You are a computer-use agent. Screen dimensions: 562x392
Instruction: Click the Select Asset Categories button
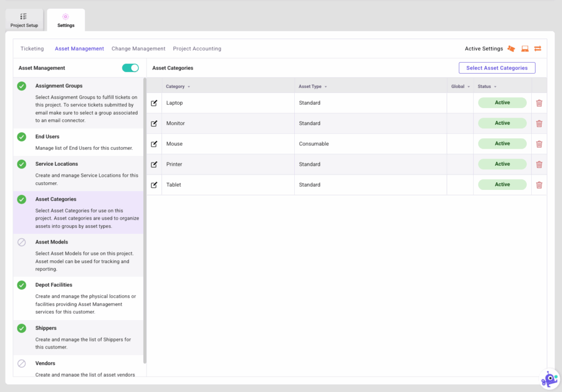497,68
